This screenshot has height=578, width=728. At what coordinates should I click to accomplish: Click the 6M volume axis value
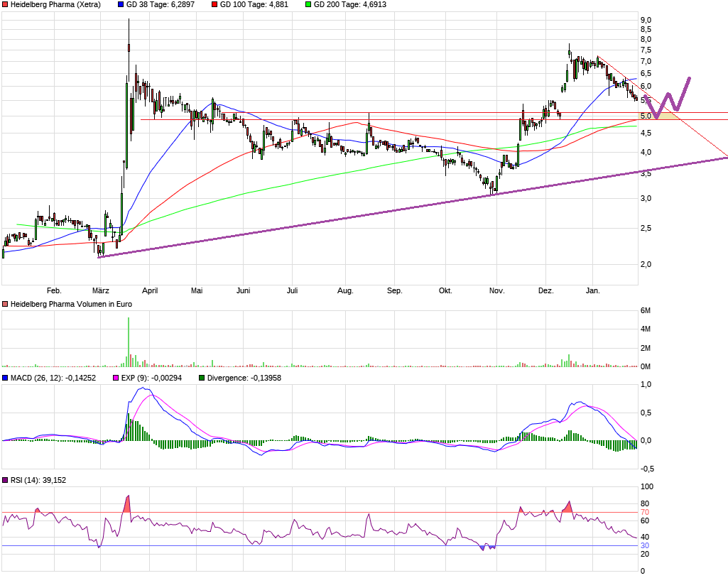coord(646,310)
